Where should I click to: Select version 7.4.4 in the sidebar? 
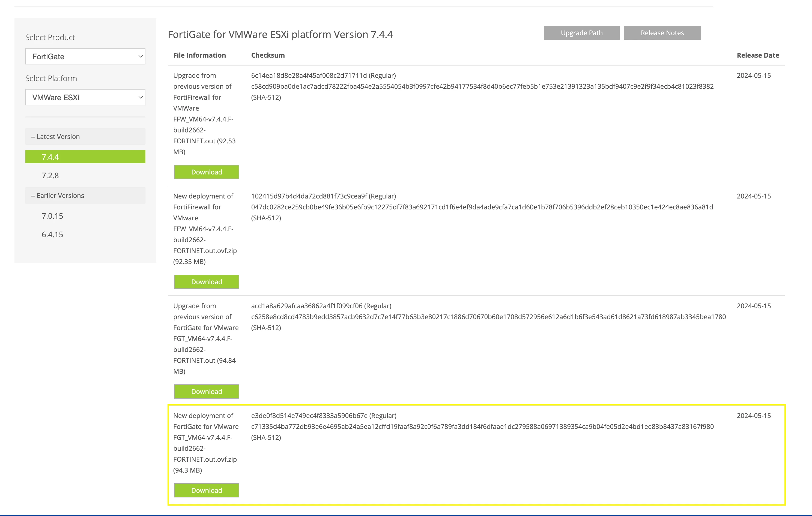(85, 157)
